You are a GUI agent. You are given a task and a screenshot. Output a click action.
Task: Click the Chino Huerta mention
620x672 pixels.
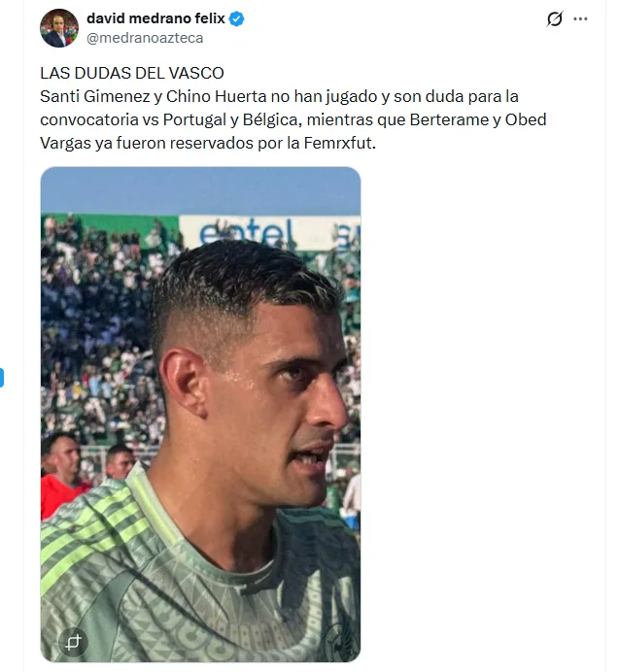pos(217,96)
